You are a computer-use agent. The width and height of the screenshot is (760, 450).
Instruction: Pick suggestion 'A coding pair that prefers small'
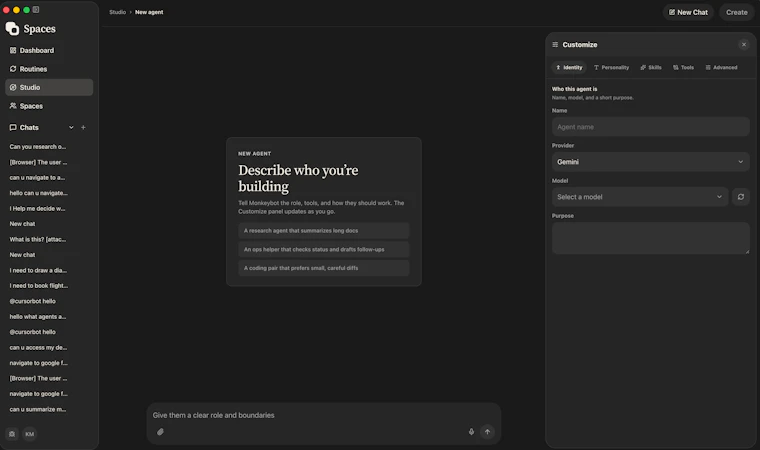point(324,268)
